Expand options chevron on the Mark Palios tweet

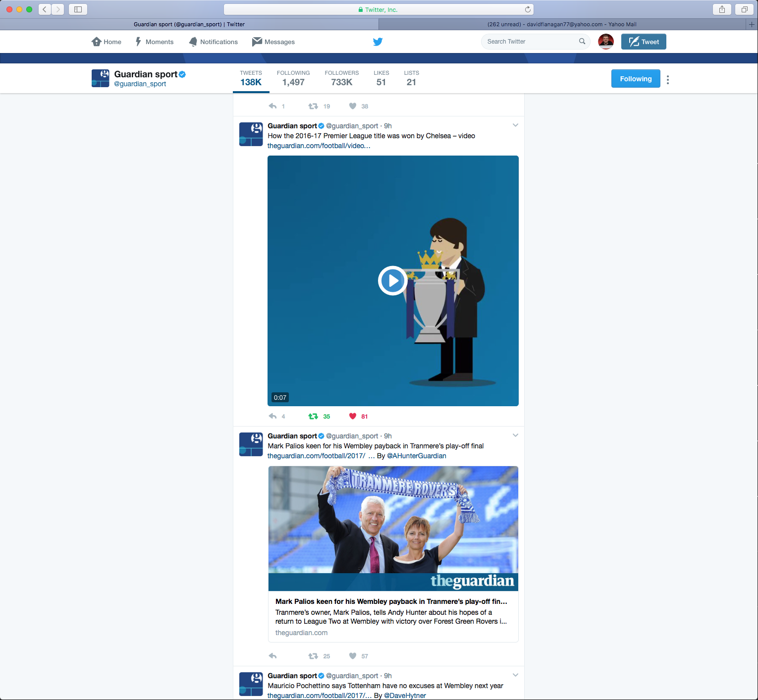[515, 435]
